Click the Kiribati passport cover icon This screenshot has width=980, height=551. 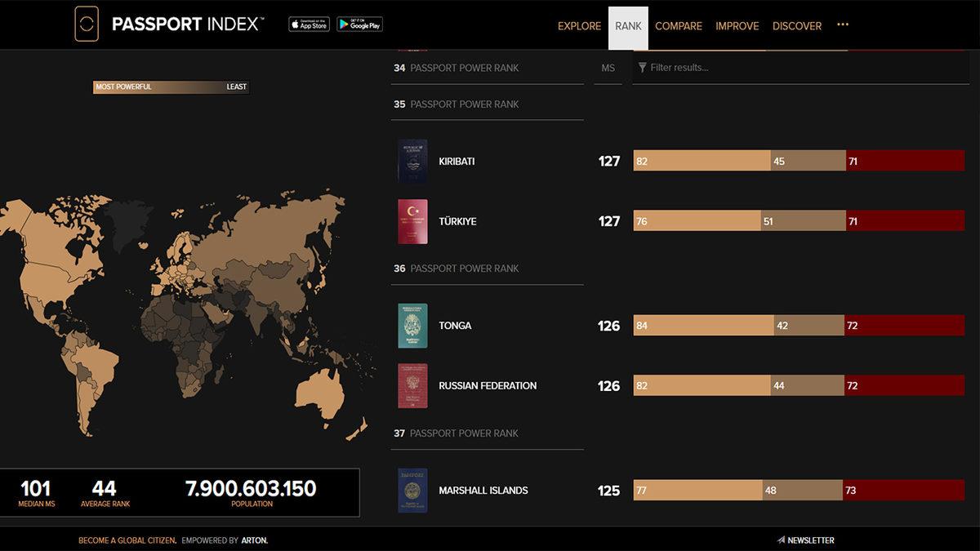point(412,161)
